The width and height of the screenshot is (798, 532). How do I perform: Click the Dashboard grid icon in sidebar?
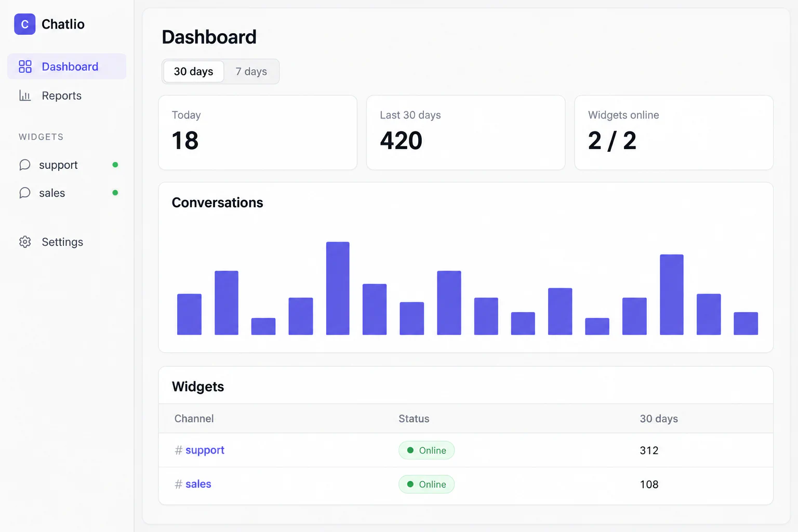click(25, 66)
